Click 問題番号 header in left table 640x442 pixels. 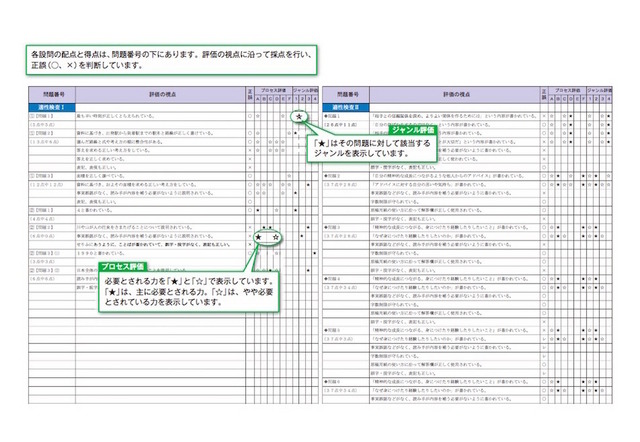[52, 94]
